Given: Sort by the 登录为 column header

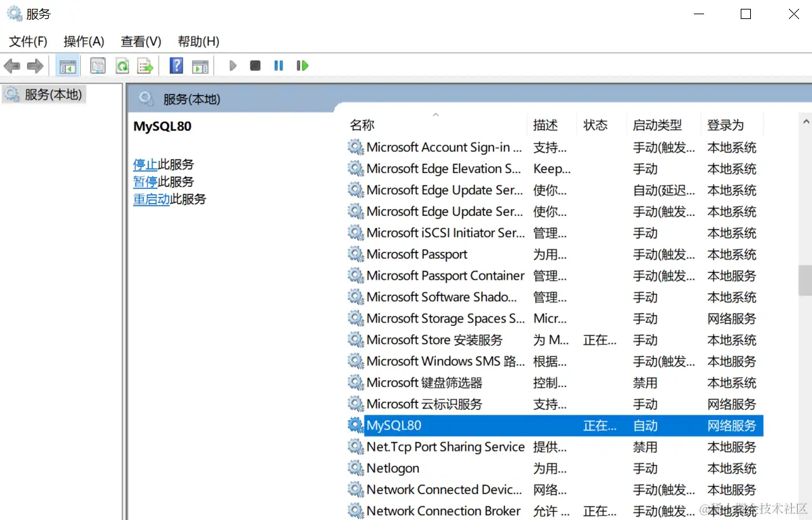Looking at the screenshot, I should (732, 125).
